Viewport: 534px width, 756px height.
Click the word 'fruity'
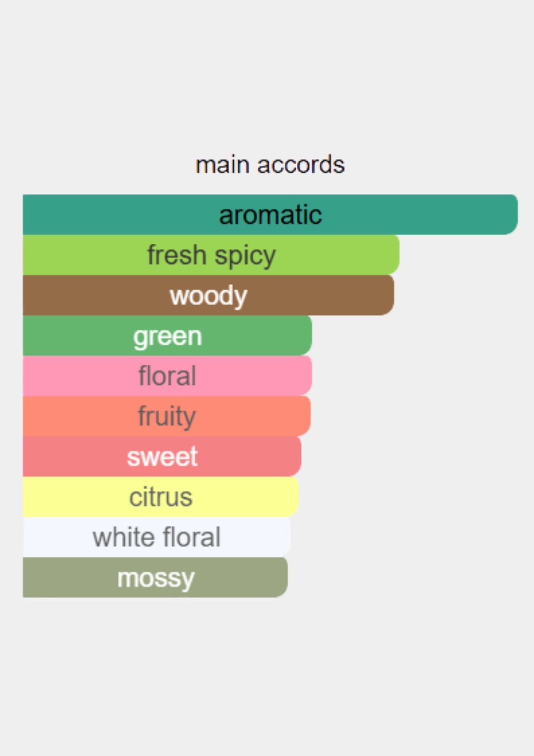(167, 416)
